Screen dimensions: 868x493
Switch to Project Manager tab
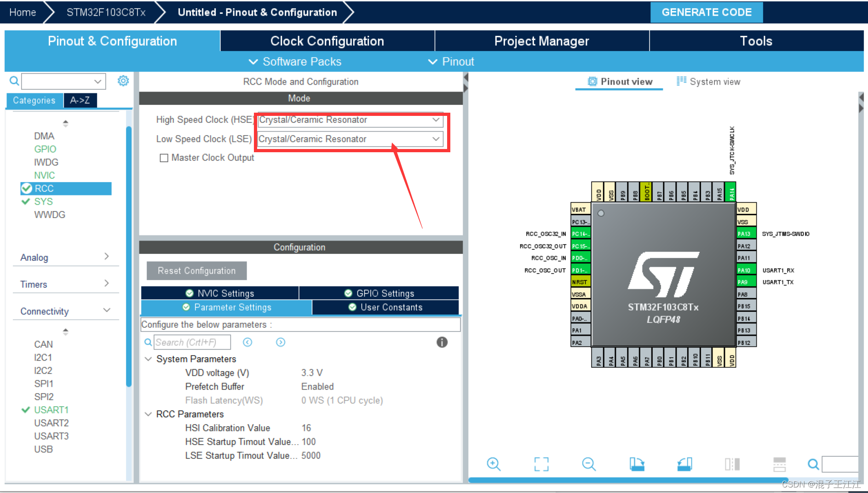(541, 41)
